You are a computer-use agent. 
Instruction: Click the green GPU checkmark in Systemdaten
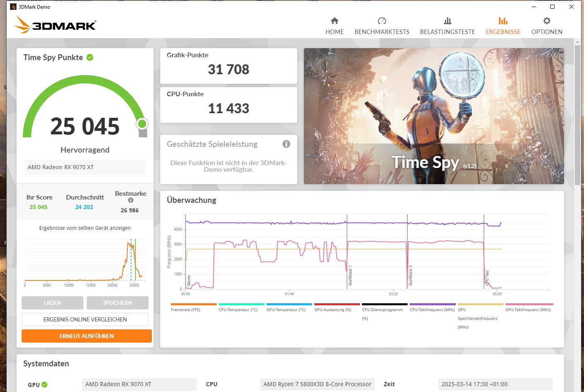(x=44, y=385)
